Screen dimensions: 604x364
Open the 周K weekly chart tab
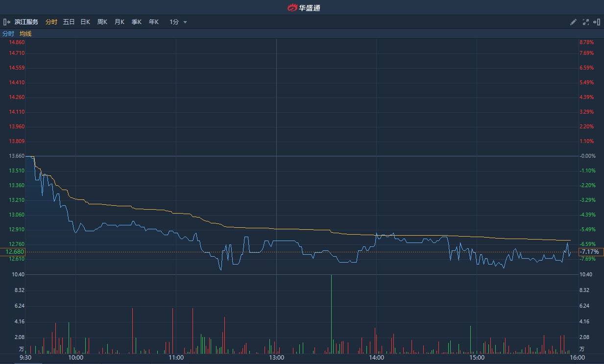coord(102,22)
